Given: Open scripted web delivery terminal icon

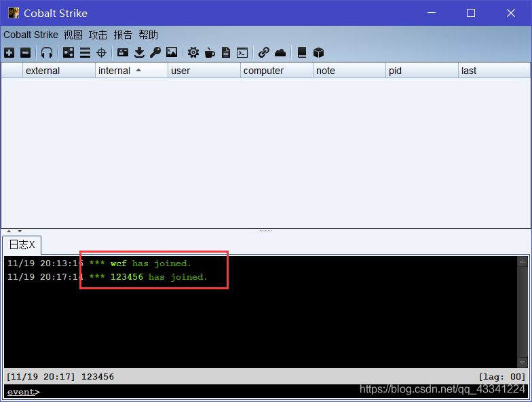Looking at the screenshot, I should [x=242, y=53].
